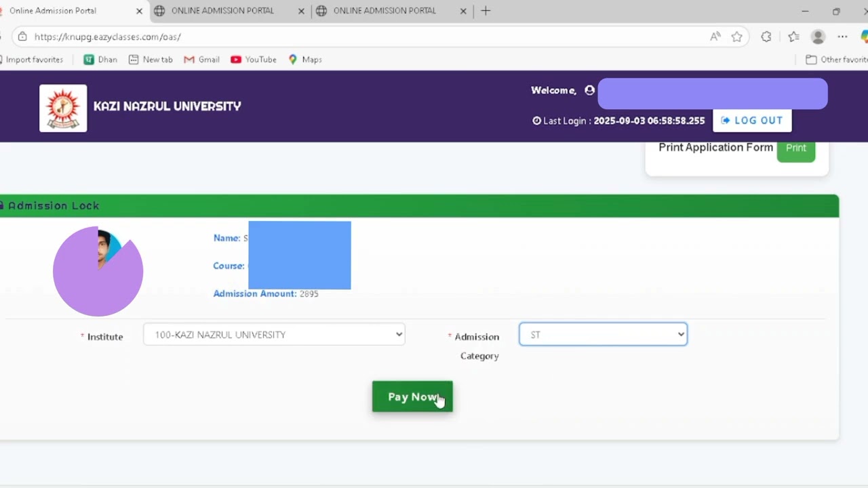Screen dimensions: 868x488
Task: Click the Read aloud icon
Action: [x=715, y=37]
